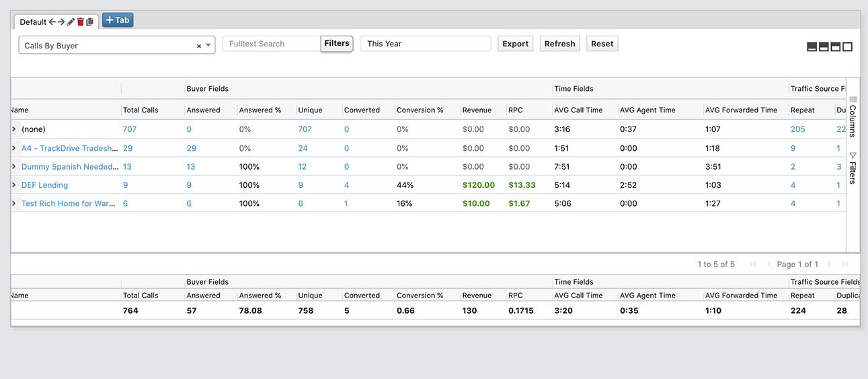Move Default tab right with forward arrow
The width and height of the screenshot is (868, 379).
(61, 22)
